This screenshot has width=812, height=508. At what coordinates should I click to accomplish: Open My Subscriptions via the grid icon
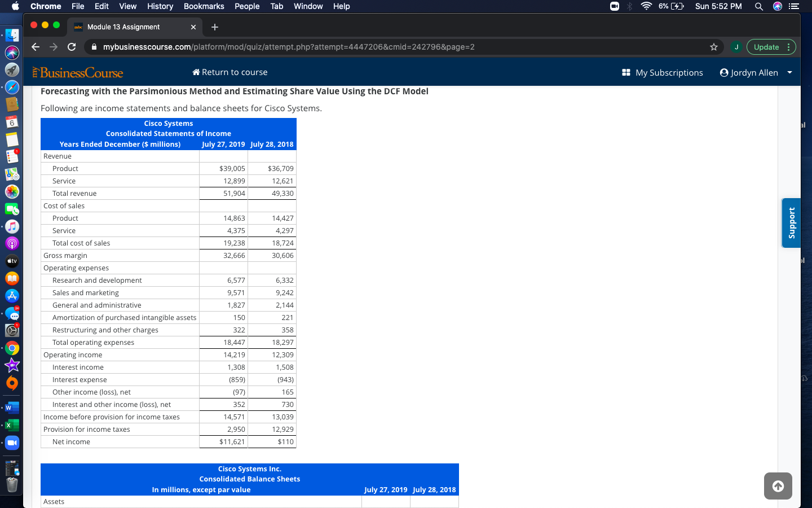click(x=626, y=72)
